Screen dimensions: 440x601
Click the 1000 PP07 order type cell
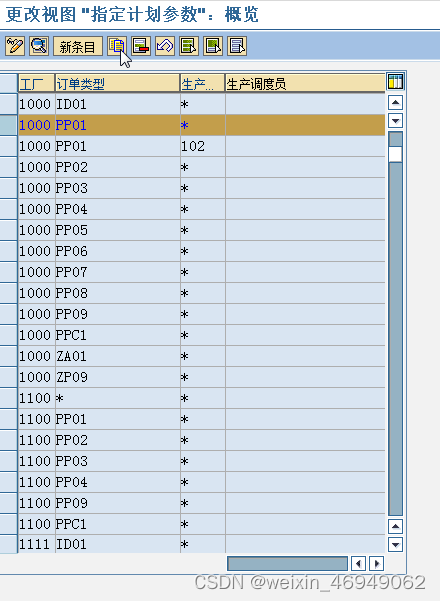[118, 272]
